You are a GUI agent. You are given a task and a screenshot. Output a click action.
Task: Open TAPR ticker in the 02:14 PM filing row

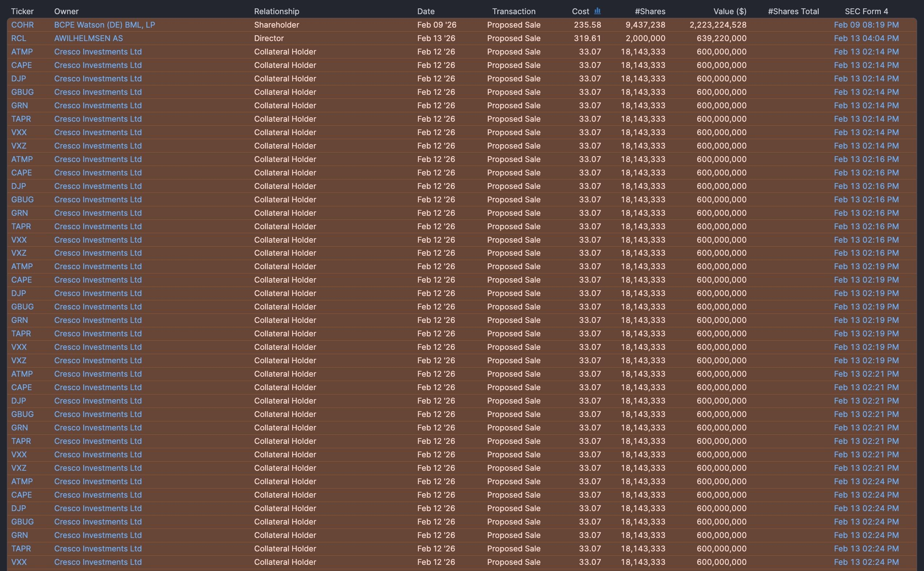(x=21, y=119)
